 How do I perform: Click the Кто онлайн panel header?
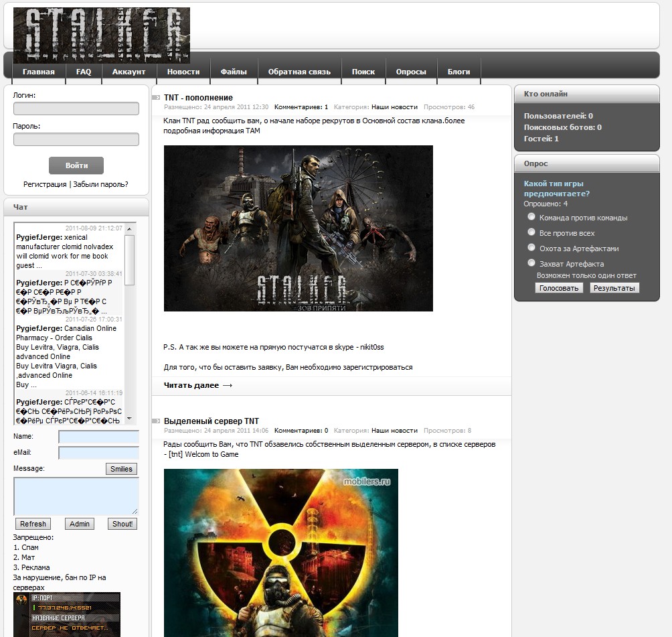click(587, 94)
